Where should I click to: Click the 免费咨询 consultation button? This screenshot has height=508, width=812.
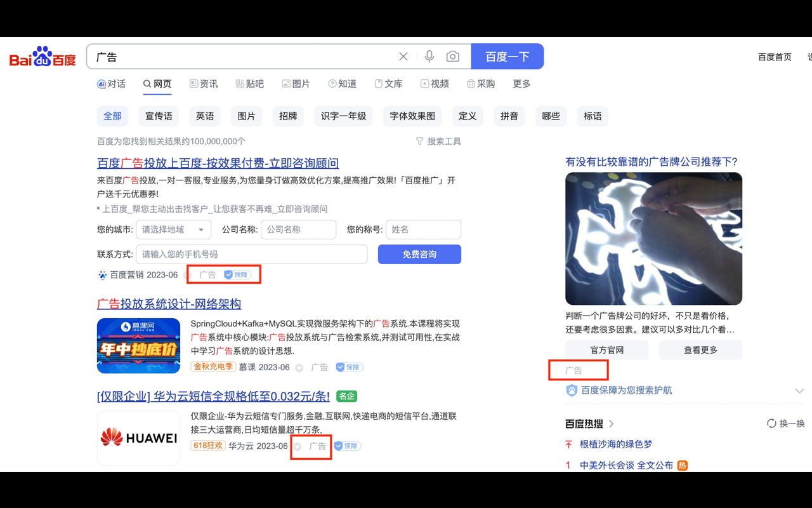click(419, 254)
